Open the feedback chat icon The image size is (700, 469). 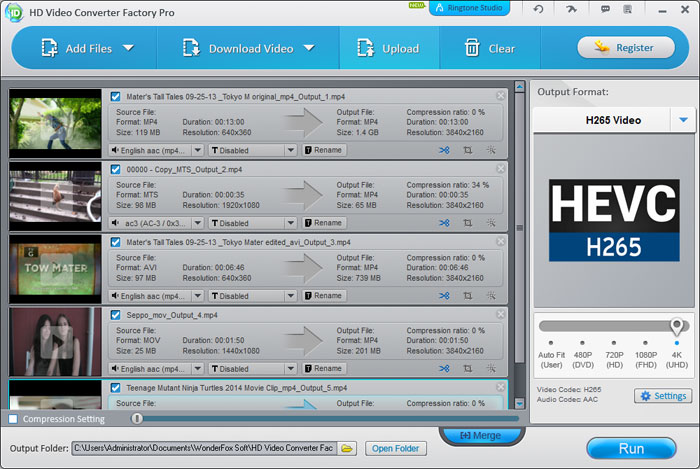(x=605, y=9)
